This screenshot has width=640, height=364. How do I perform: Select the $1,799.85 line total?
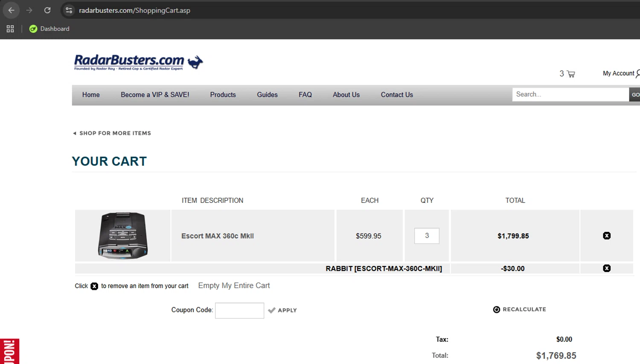click(513, 236)
